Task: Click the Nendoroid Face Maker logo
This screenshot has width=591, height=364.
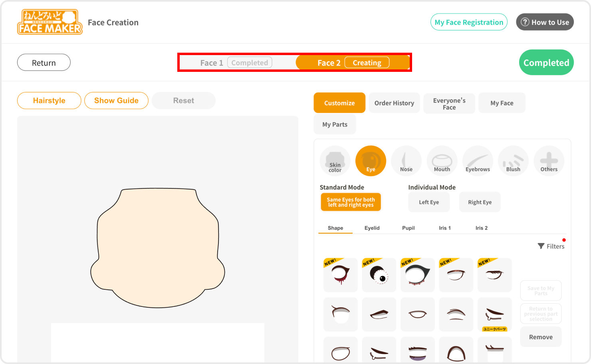Action: [50, 22]
